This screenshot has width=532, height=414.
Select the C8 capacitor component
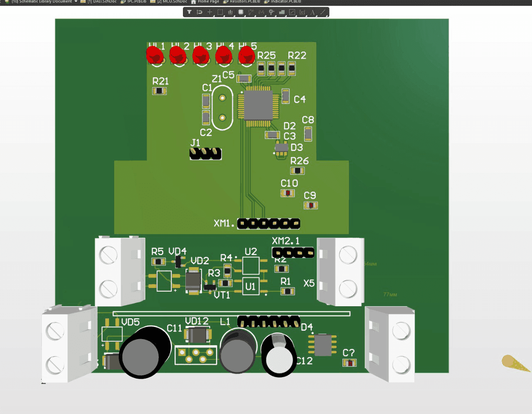pos(308,134)
